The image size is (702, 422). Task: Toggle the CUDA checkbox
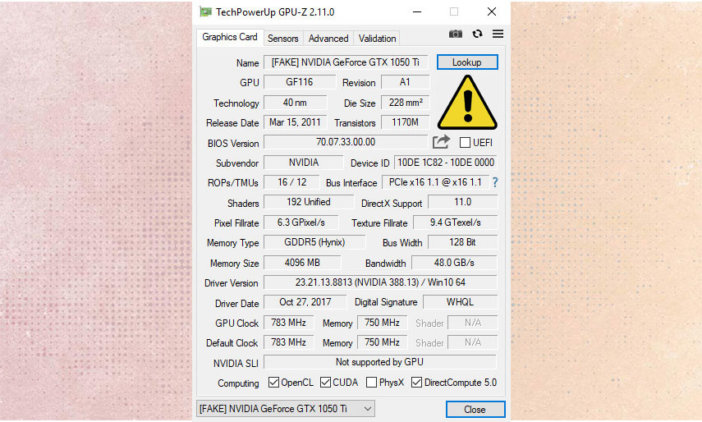[x=325, y=383]
